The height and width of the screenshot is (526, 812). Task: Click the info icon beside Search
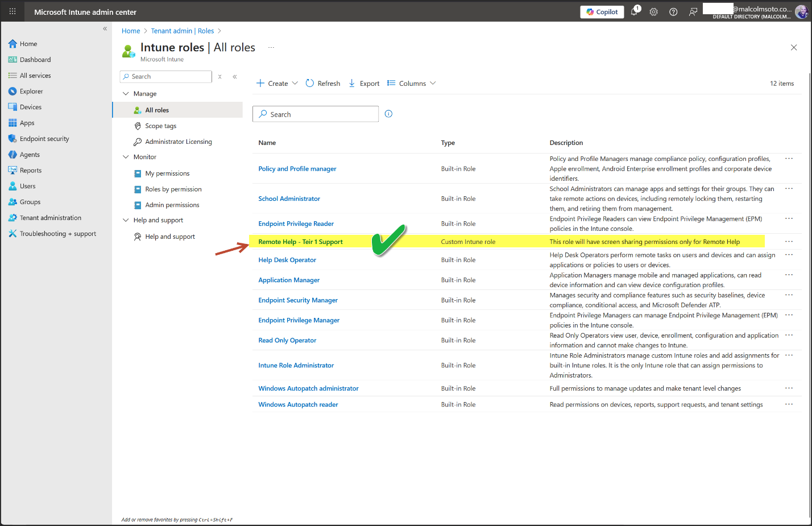[388, 114]
